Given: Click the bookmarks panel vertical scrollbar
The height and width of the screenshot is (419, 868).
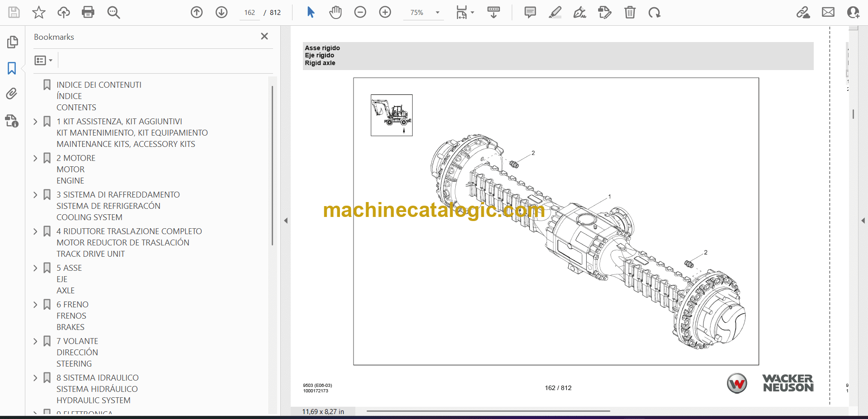Looking at the screenshot, I should 272,165.
